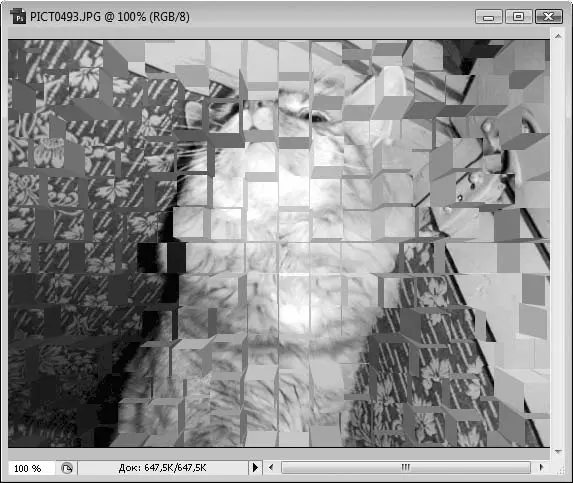The image size is (573, 483).
Task: Click the left arrow of horizontal scrollbar
Action: 271,467
